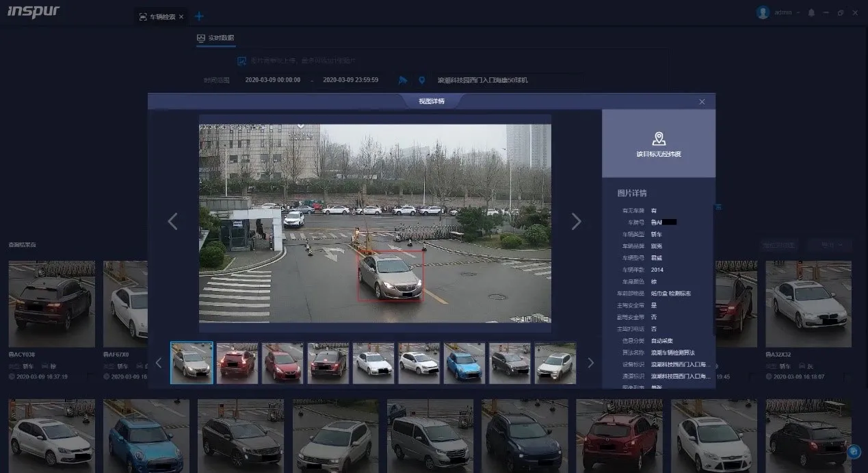Select the dark red SUV rear thumbnail
The width and height of the screenshot is (868, 473).
coord(237,363)
